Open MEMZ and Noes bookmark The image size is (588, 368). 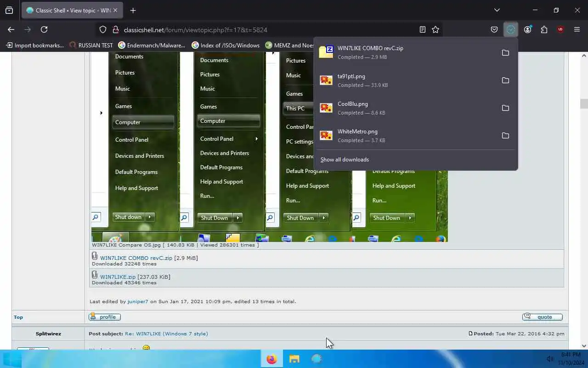pyautogui.click(x=289, y=45)
